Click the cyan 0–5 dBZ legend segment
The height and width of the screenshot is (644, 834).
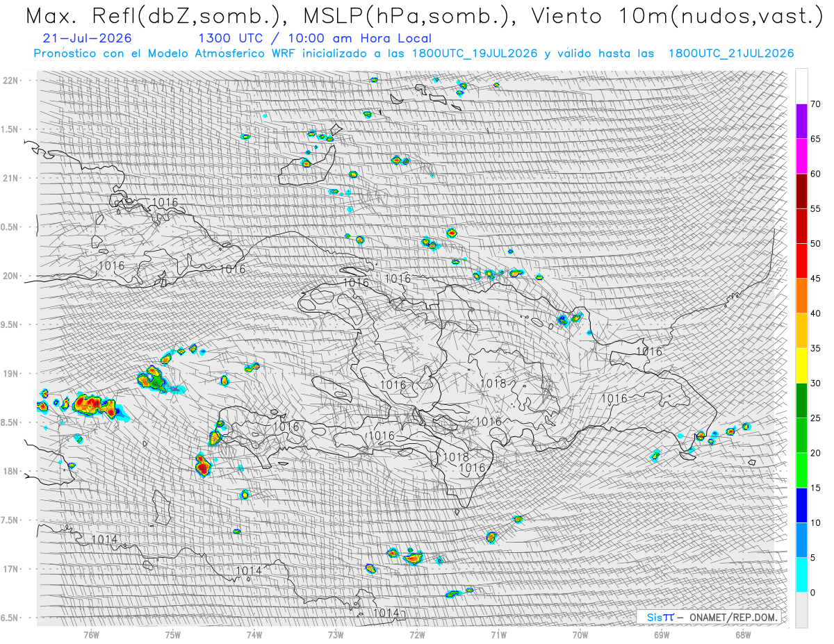coord(801,575)
